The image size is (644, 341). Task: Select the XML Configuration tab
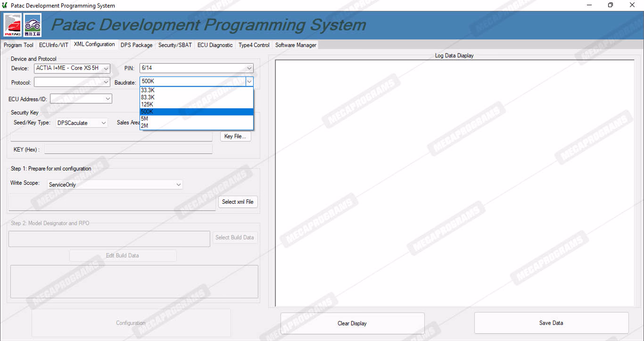94,44
